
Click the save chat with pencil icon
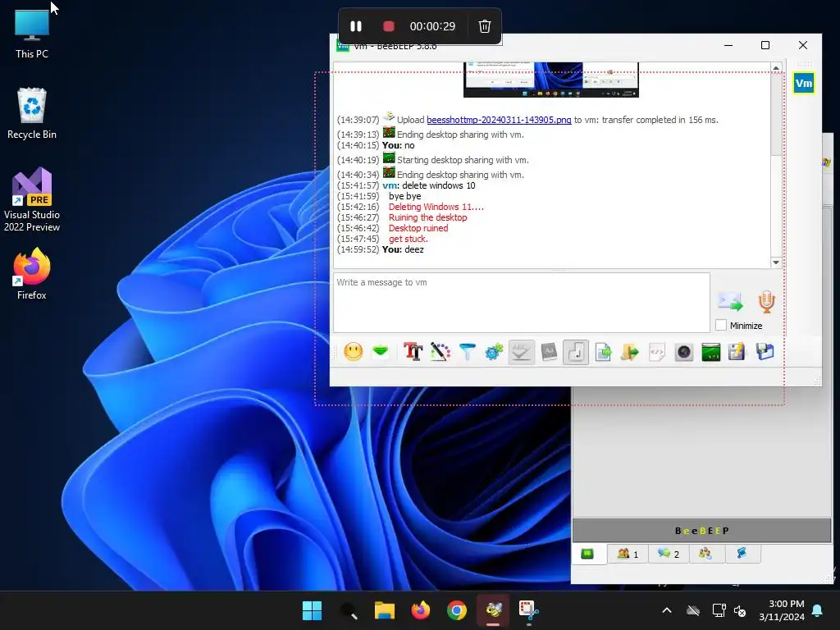pyautogui.click(x=737, y=352)
